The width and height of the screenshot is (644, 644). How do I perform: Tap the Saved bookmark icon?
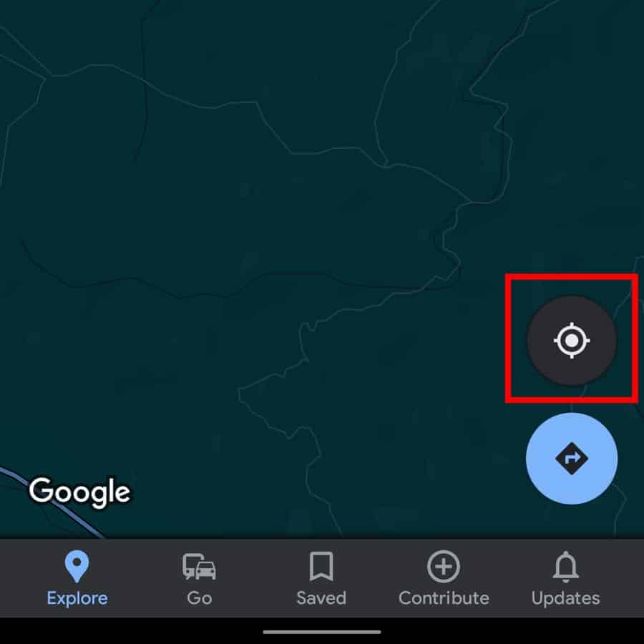coord(321,567)
